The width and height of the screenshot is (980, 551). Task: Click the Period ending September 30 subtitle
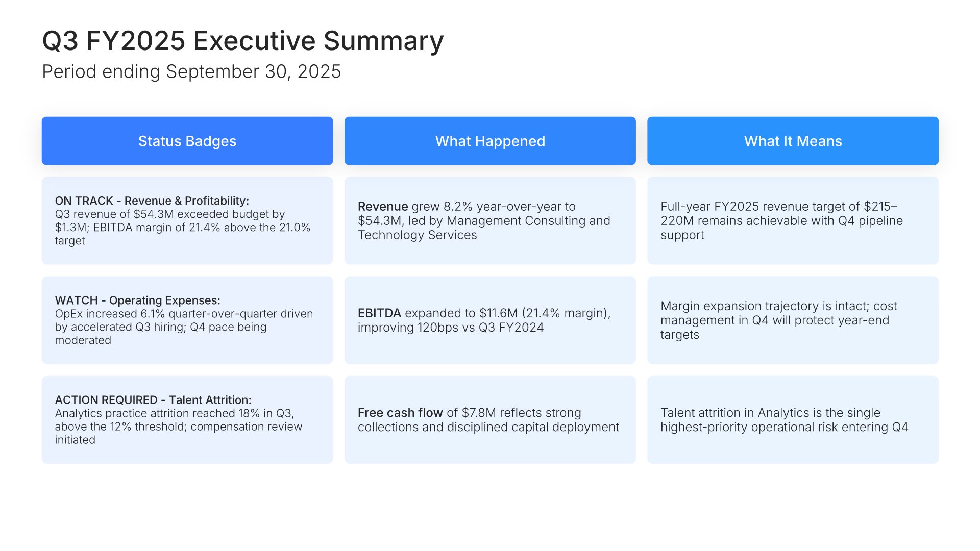(191, 72)
